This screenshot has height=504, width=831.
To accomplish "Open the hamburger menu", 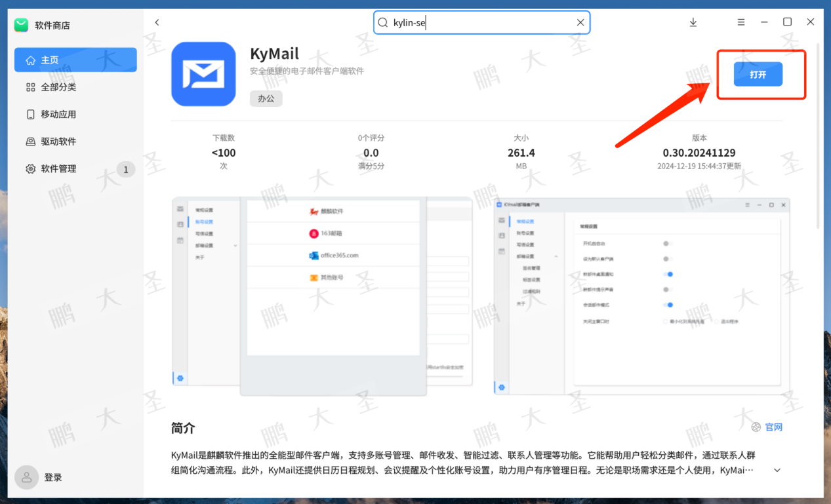I will pos(741,22).
